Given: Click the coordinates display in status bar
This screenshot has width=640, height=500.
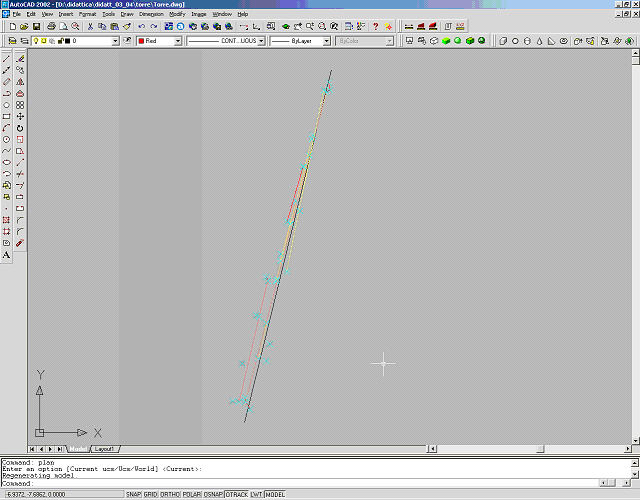Looking at the screenshot, I should 62,494.
